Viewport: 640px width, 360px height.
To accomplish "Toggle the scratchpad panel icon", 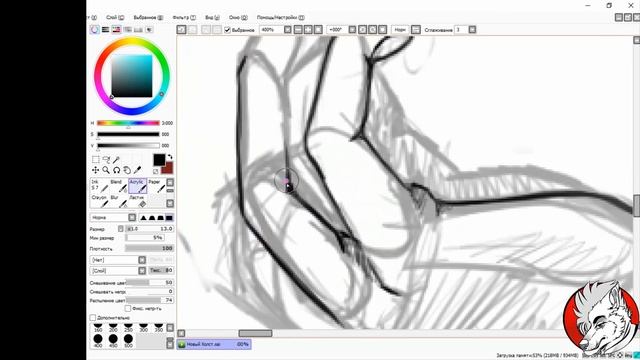I will point(149,29).
